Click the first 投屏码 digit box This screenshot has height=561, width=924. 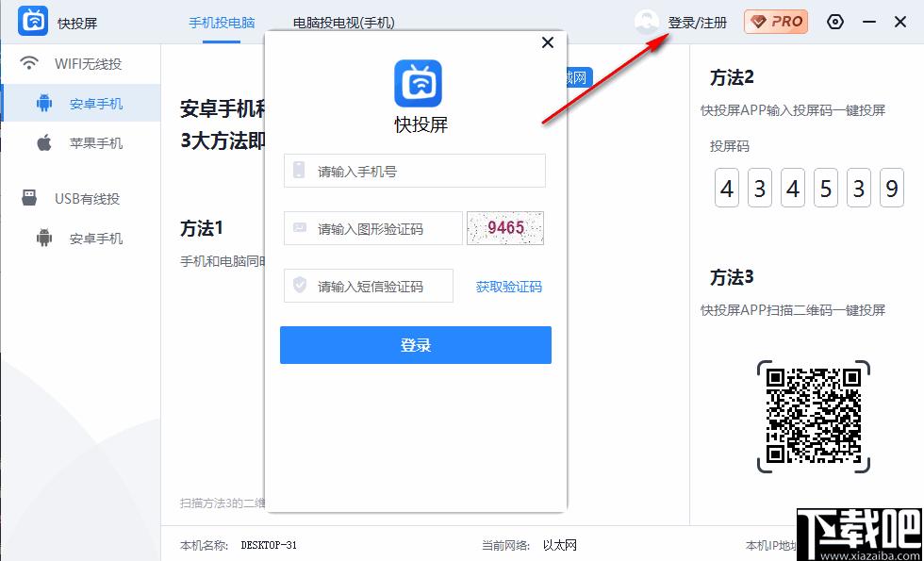pyautogui.click(x=727, y=188)
